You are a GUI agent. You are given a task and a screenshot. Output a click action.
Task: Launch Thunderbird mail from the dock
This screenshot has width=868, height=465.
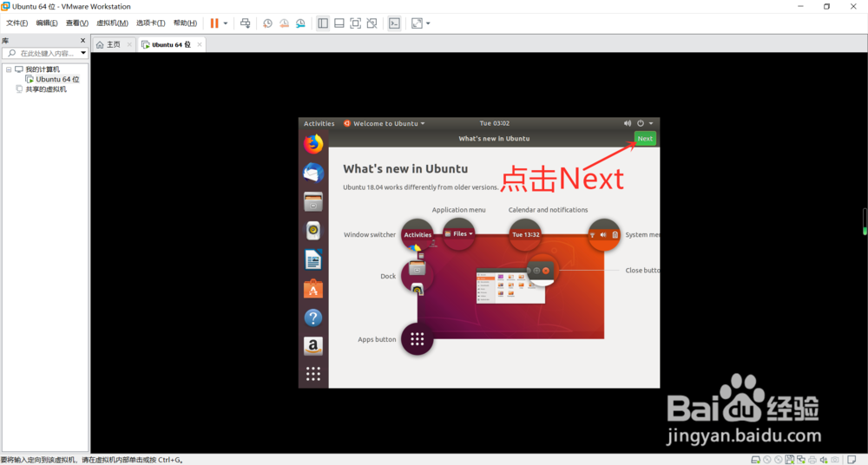point(313,174)
